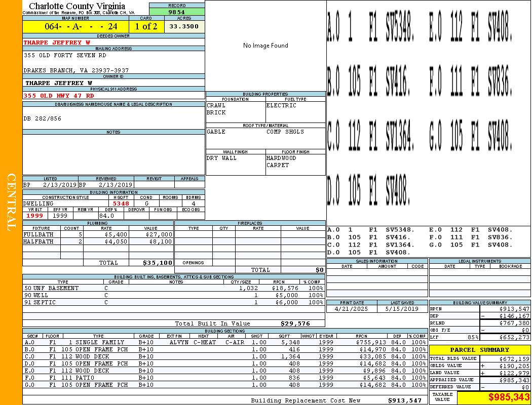Select FULLBATH value $27,000
This screenshot has width=532, height=405.
(159, 234)
